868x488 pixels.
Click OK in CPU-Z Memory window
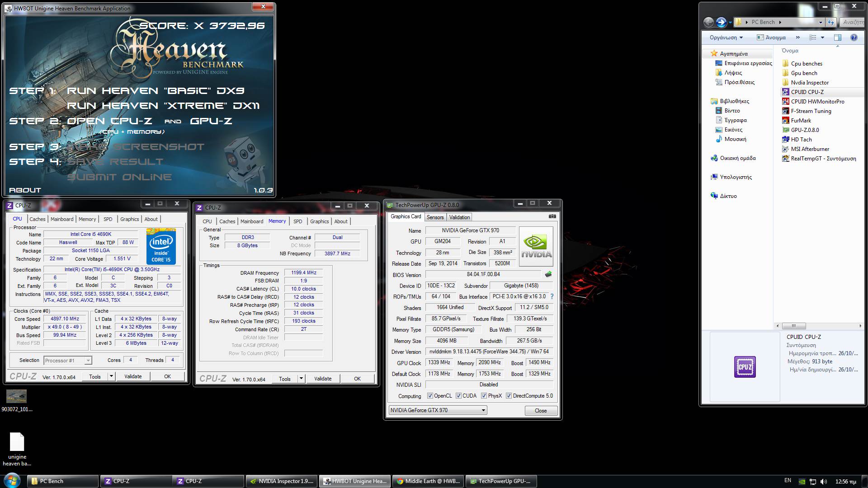(357, 379)
